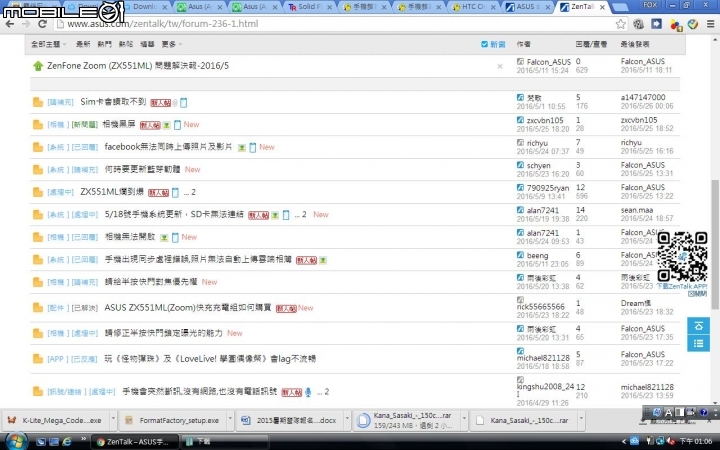
Task: Click the blue list button below the back-to-top arrow
Action: (698, 343)
